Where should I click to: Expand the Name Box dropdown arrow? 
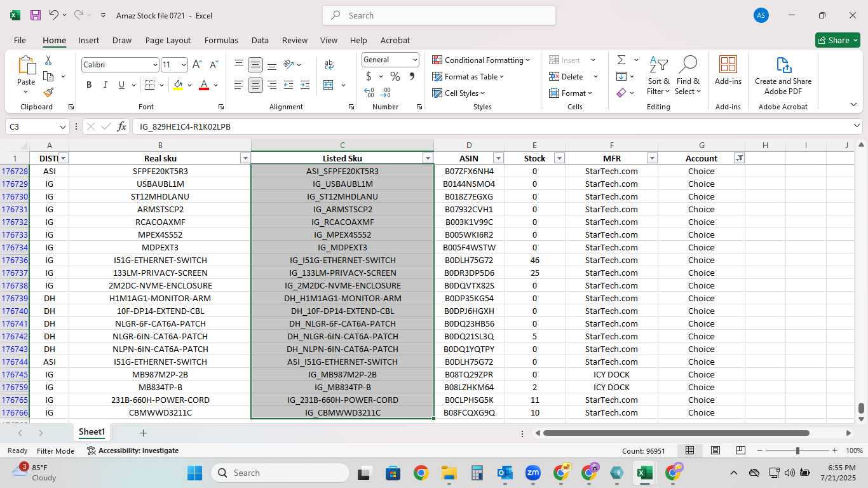click(x=62, y=127)
